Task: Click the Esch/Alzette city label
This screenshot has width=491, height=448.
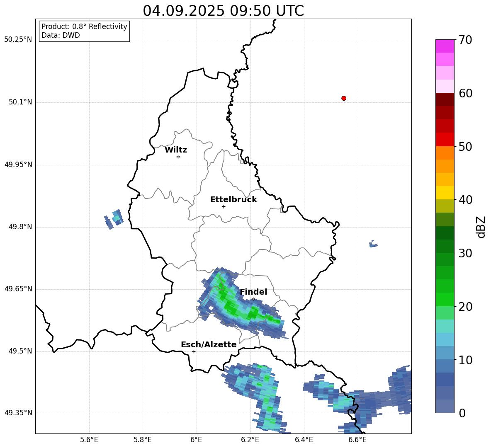Action: pyautogui.click(x=209, y=344)
